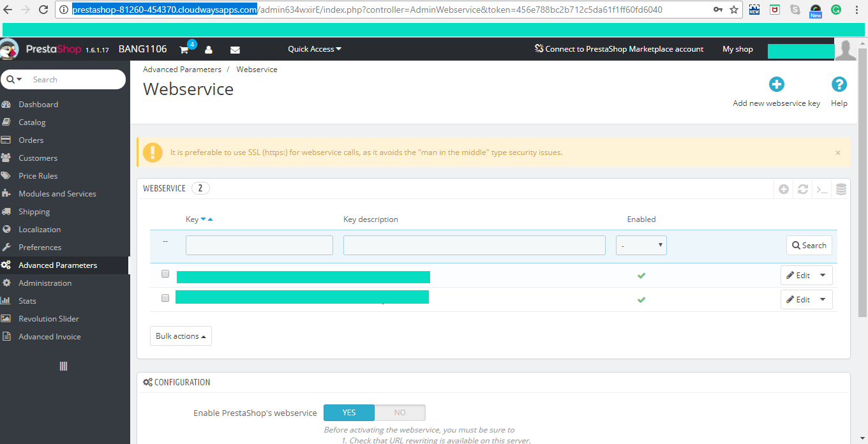Dismiss the SSL warning with the x
Viewport: 868px width, 444px height.
coord(838,152)
